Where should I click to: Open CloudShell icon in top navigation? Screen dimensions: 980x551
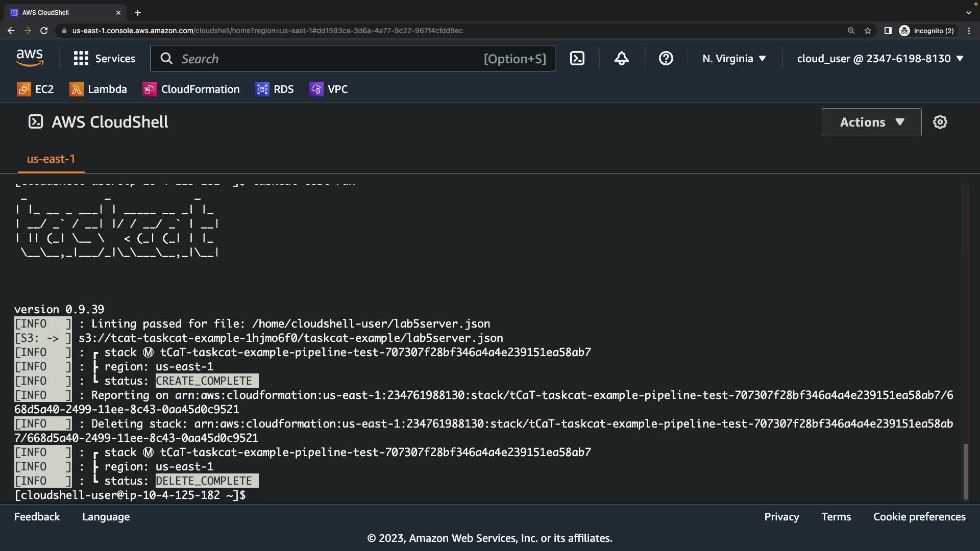pyautogui.click(x=577, y=59)
